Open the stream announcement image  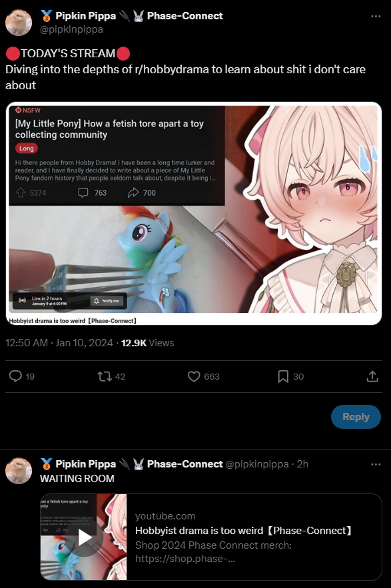pos(194,213)
